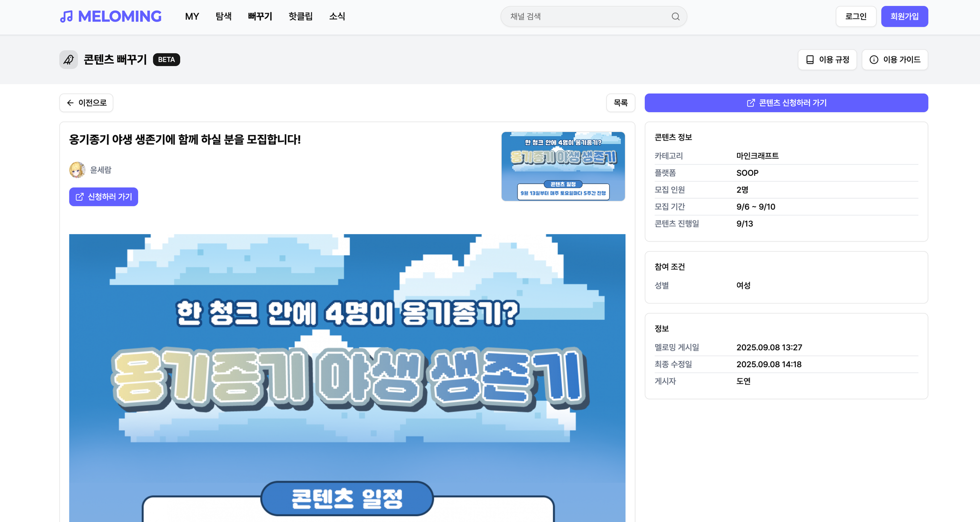Image resolution: width=980 pixels, height=522 pixels.
Task: Click the 참여 조건 section heading
Action: 670,267
